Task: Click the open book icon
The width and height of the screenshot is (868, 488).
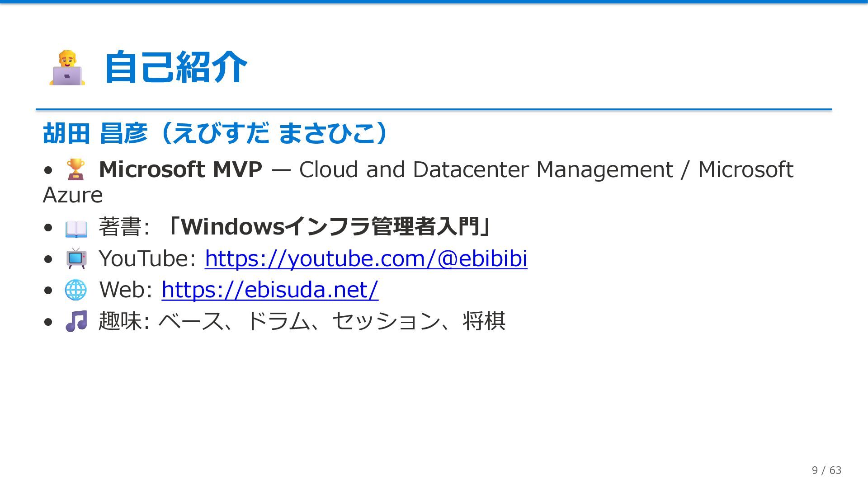Action: [76, 228]
